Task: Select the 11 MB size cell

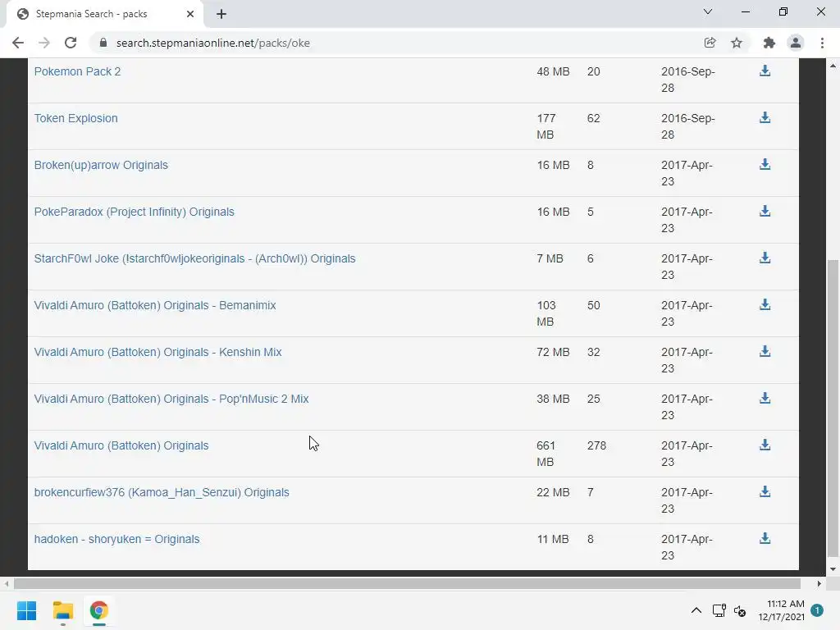Action: tap(553, 539)
